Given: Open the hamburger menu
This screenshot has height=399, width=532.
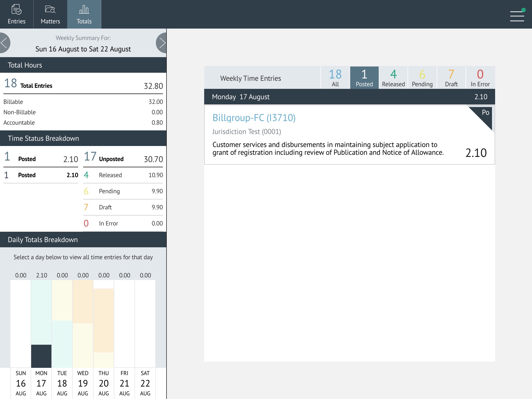Looking at the screenshot, I should [517, 16].
